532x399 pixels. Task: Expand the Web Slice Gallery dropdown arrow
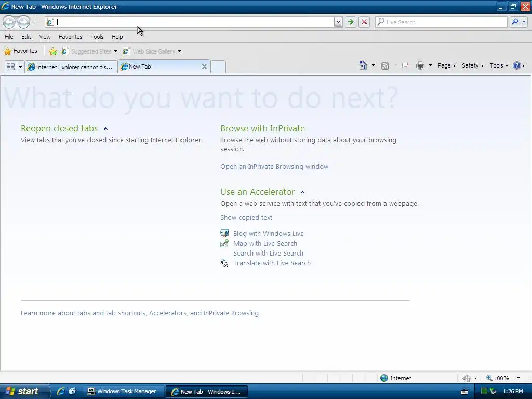point(179,51)
